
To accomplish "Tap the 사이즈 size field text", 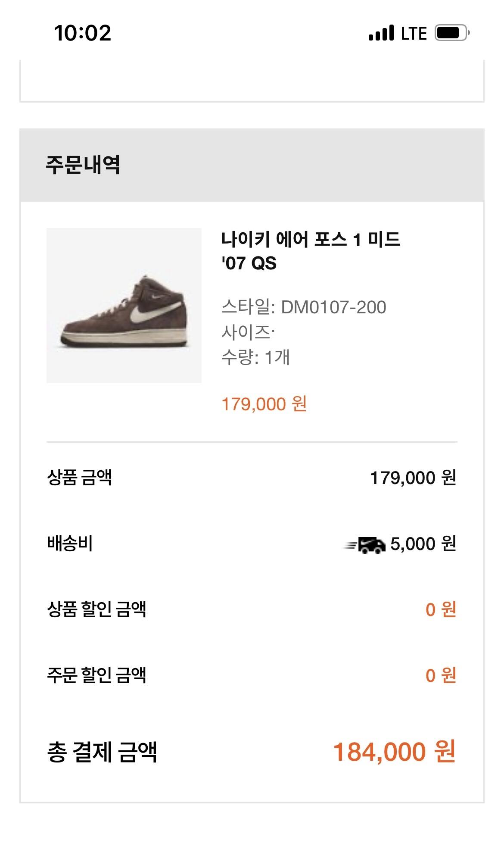I will (248, 332).
